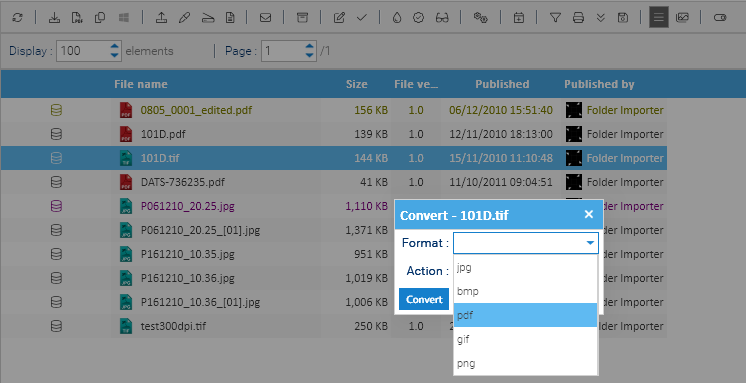Click the printer icon
The image size is (746, 383).
click(x=578, y=18)
